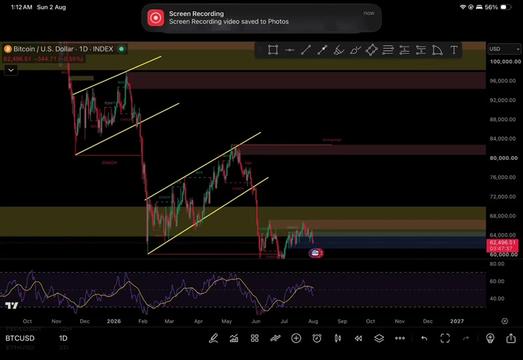Select the arc/triangle shape tool
The image size is (523, 360).
pyautogui.click(x=437, y=50)
